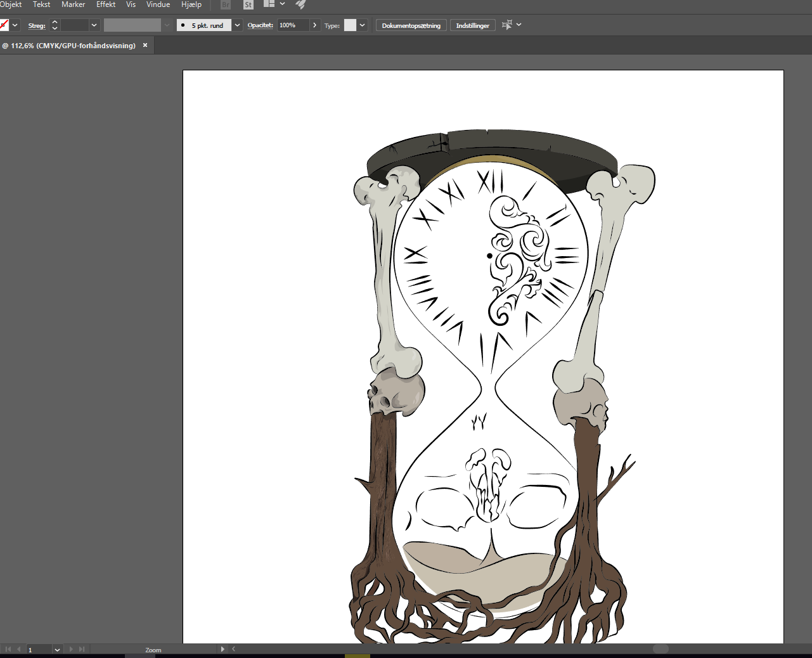The image size is (812, 658).
Task: Open the Streg stroke panel link
Action: pos(37,25)
